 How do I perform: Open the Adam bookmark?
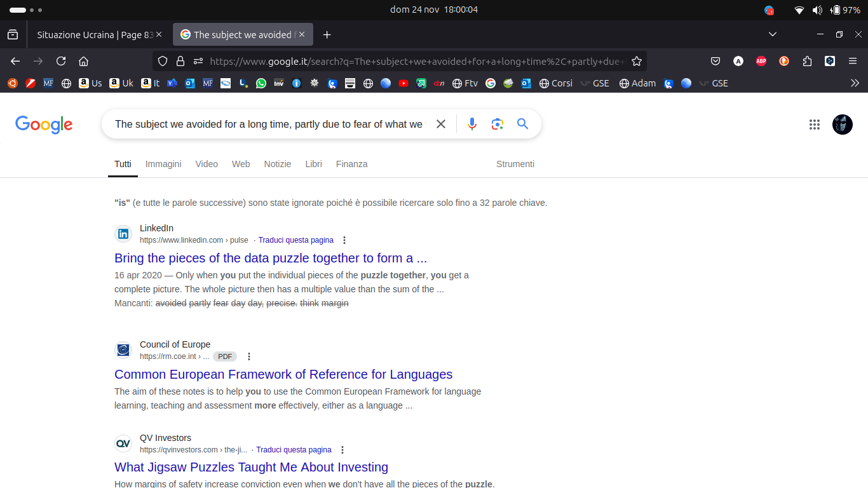[637, 83]
